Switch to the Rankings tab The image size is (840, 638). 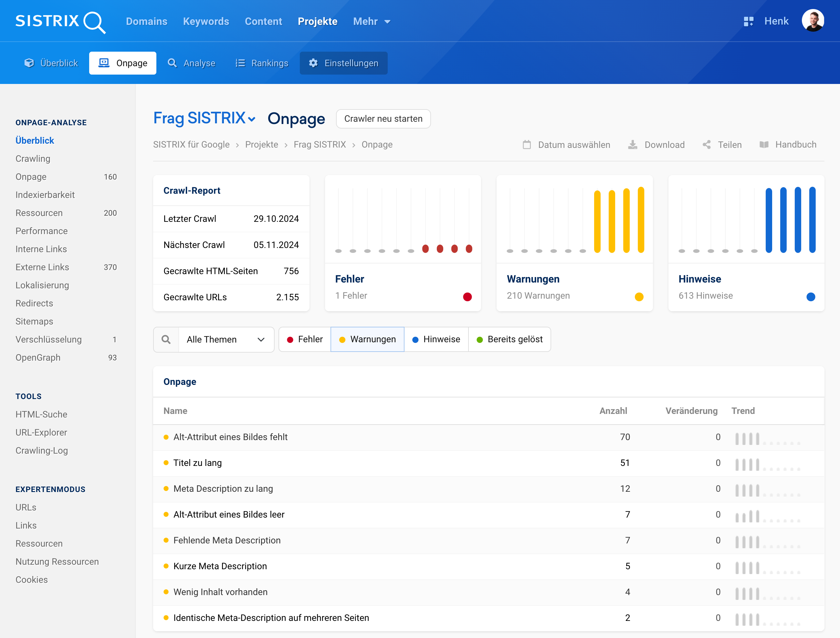tap(262, 63)
